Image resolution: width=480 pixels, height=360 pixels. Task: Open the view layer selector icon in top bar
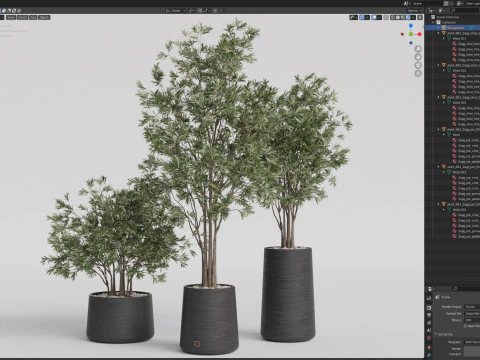point(460,3)
